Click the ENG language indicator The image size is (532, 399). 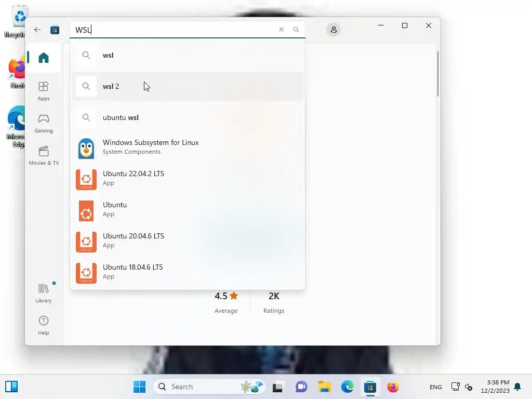(436, 387)
